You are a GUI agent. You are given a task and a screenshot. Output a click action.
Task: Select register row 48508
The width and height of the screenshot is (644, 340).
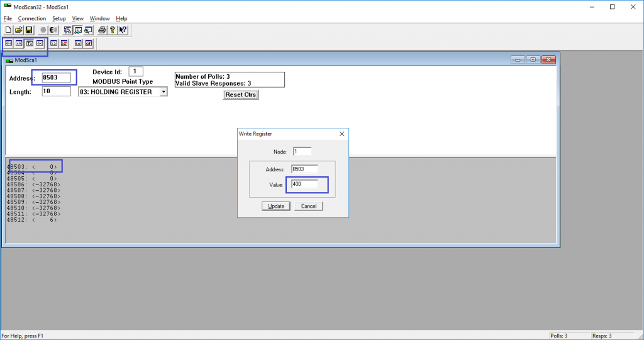point(34,196)
